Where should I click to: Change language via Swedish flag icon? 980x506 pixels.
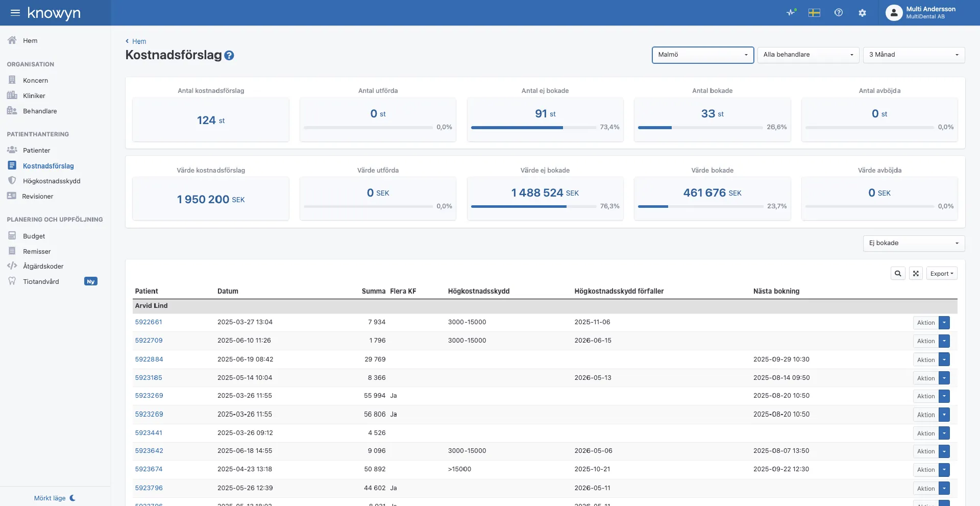point(814,13)
